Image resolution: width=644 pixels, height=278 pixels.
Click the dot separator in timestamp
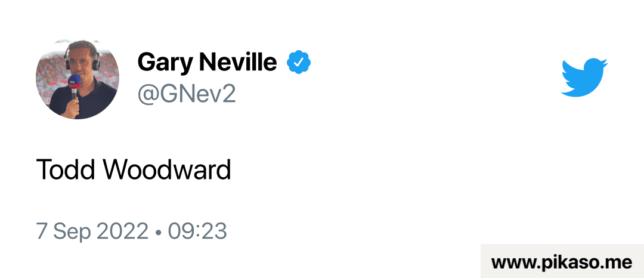(x=158, y=231)
